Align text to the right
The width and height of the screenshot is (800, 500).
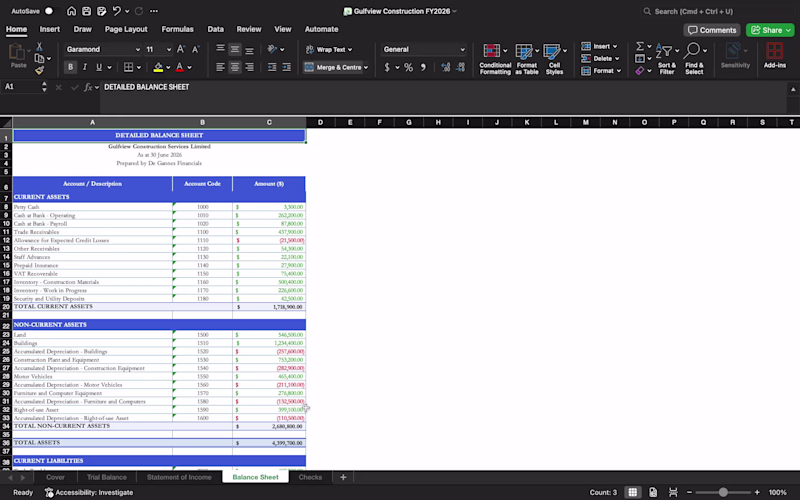coord(249,67)
